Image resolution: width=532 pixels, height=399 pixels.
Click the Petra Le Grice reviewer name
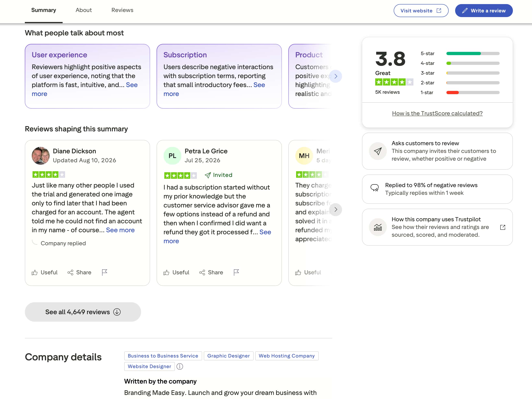[206, 151]
